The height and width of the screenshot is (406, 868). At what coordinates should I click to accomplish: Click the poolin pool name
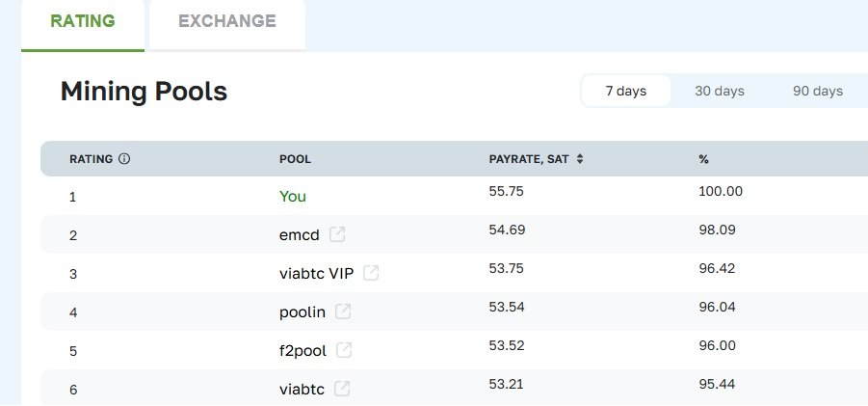(302, 312)
